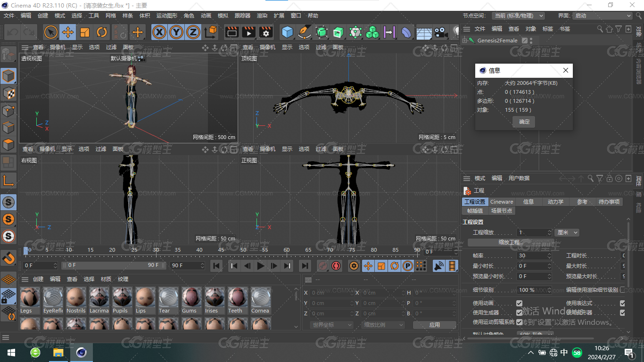Viewport: 644px width, 362px height.
Task: Select the Legs material thumbnail
Action: click(29, 301)
